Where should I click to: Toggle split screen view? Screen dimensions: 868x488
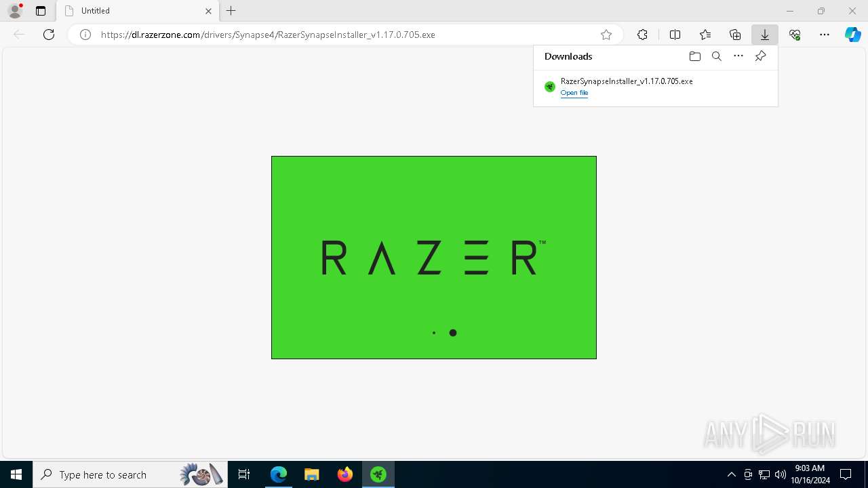675,35
